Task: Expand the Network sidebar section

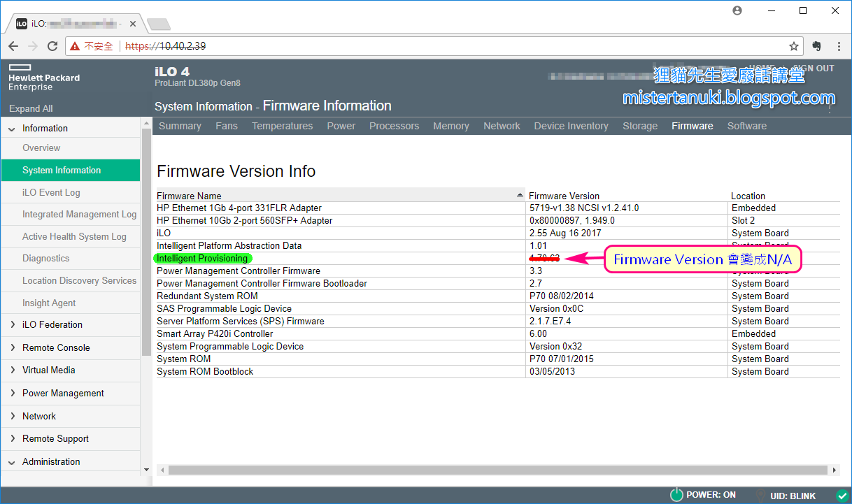Action: coord(12,416)
